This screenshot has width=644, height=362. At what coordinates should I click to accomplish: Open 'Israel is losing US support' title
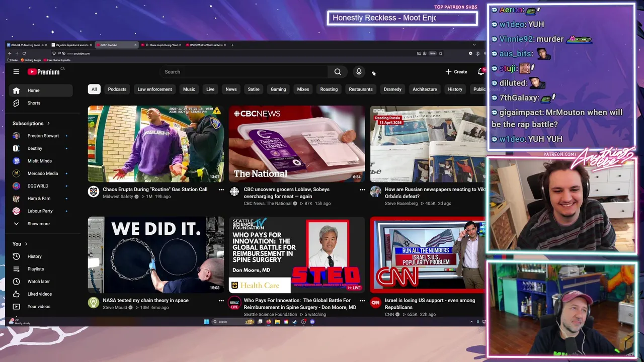click(430, 304)
